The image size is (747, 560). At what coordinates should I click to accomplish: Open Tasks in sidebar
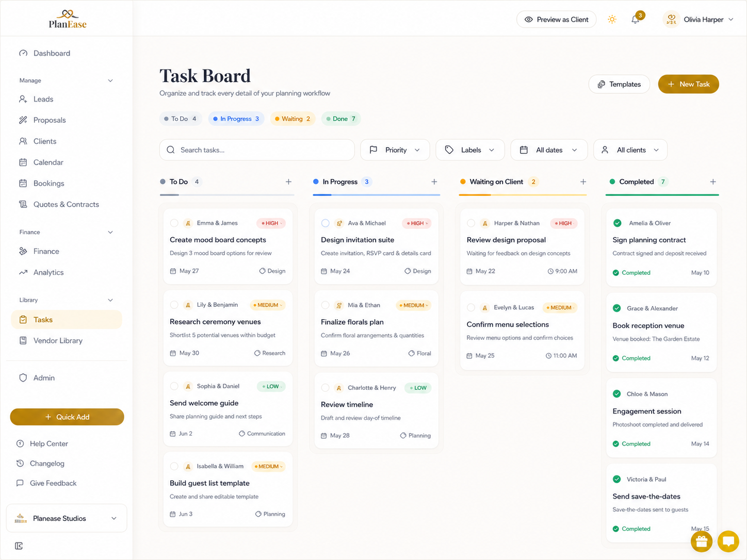pos(66,320)
